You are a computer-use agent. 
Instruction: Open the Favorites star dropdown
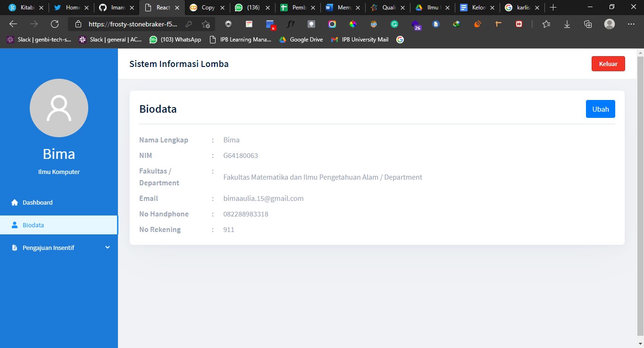pos(546,24)
